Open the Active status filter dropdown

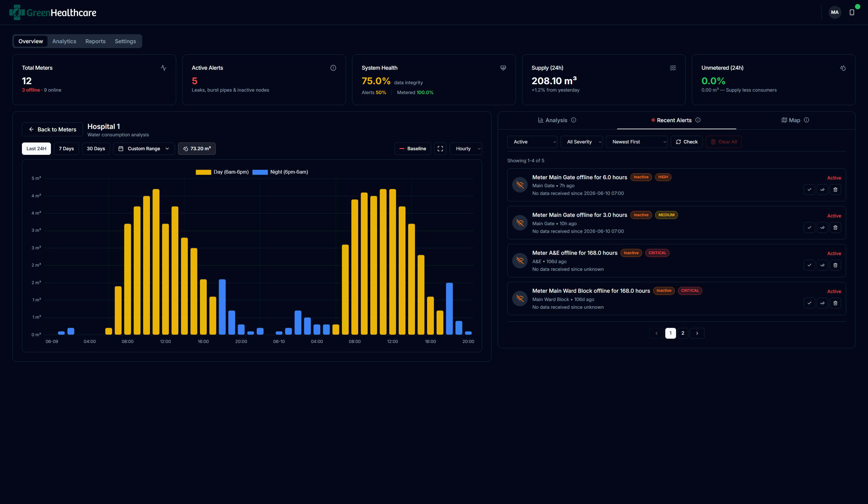point(532,142)
